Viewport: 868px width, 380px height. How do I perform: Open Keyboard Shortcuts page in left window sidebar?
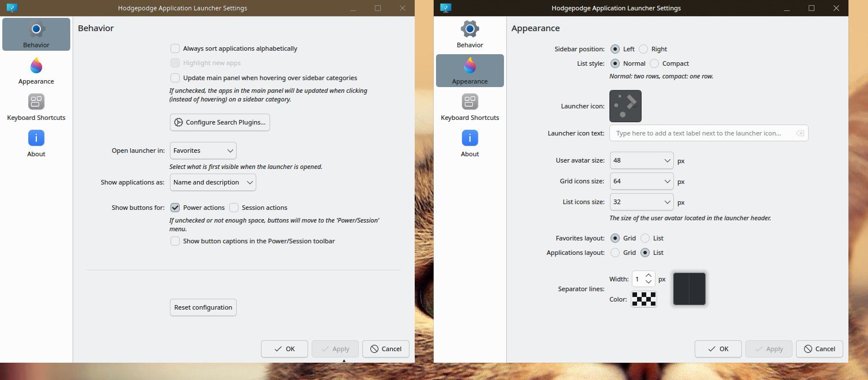(x=36, y=107)
